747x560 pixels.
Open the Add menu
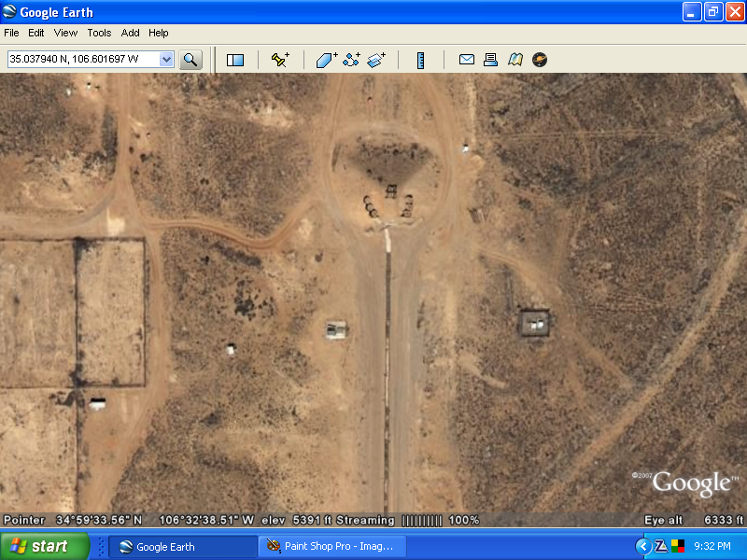[x=130, y=33]
